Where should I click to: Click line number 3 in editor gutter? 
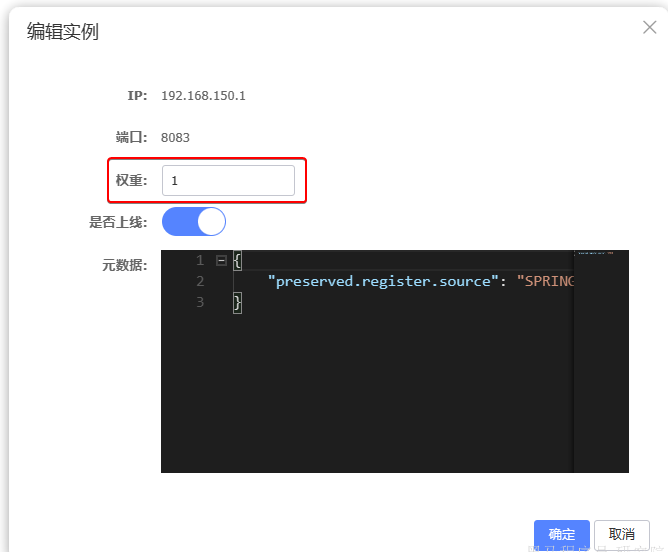(x=200, y=302)
